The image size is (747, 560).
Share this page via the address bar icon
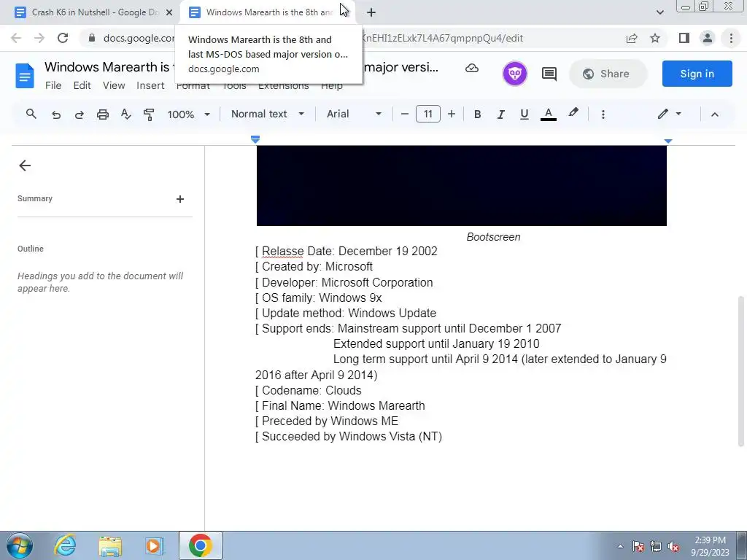coord(632,38)
